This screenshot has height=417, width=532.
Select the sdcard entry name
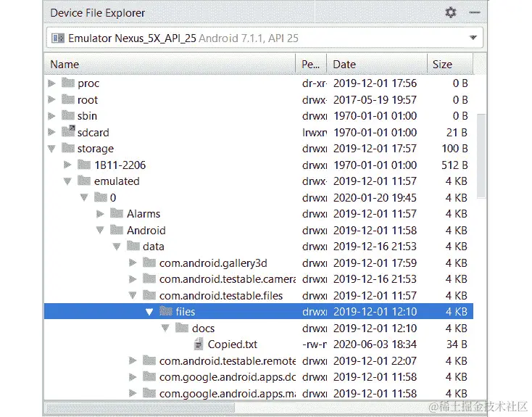(93, 133)
